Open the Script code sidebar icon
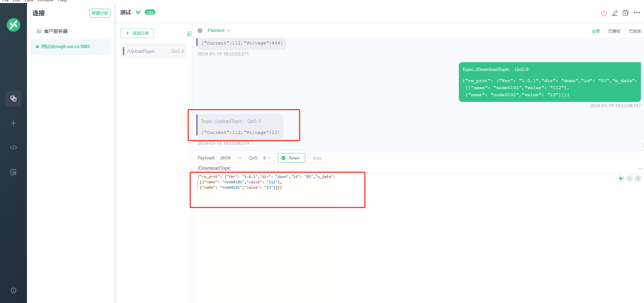 [x=13, y=148]
